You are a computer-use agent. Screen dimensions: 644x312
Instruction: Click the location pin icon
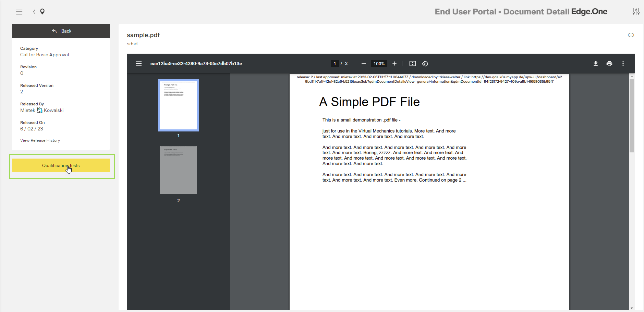[x=42, y=12]
